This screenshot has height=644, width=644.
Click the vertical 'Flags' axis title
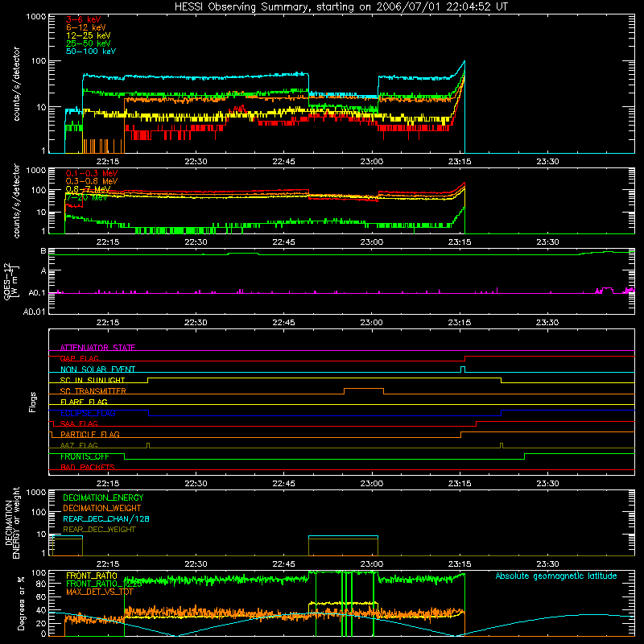(x=33, y=402)
